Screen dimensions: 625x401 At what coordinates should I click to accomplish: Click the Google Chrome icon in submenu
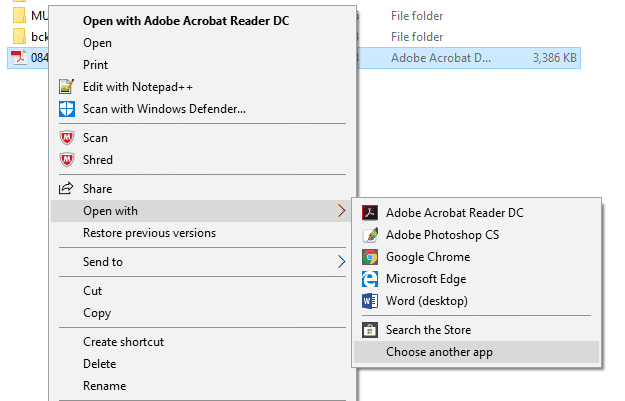(x=369, y=257)
